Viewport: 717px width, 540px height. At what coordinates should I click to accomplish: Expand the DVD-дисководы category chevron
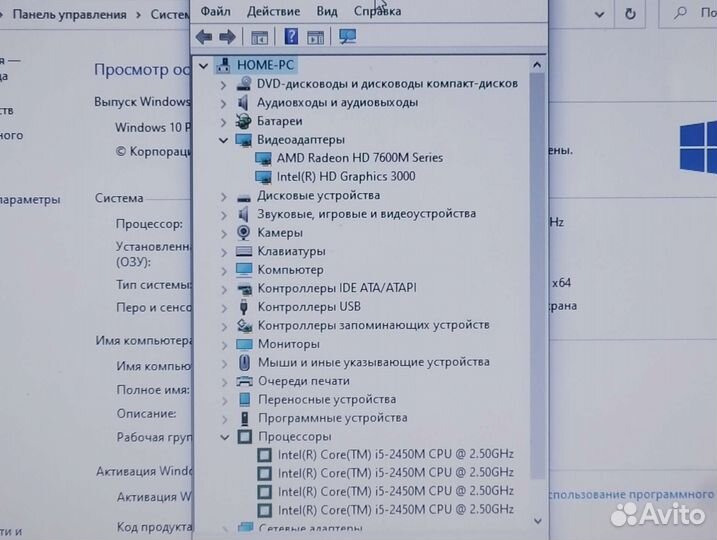[223, 85]
